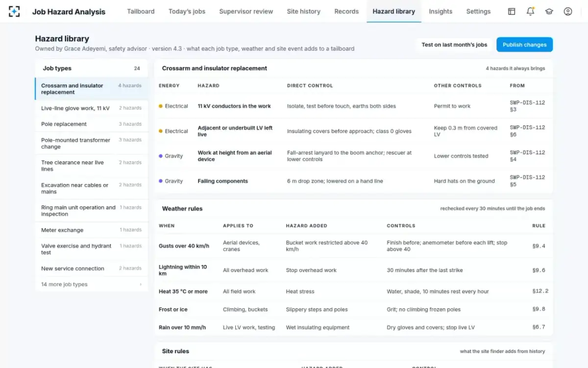
Task: Select Ring main unit operation and inspection
Action: point(91,211)
